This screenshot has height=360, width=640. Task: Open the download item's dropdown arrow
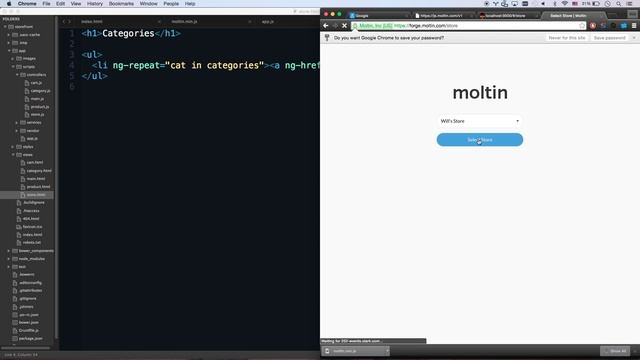(387, 351)
